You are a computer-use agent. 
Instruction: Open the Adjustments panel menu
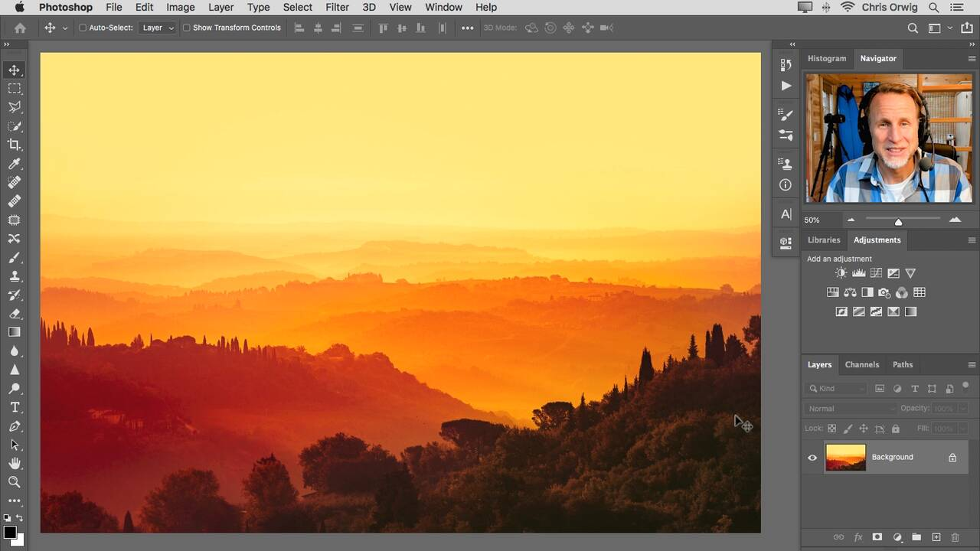click(972, 240)
